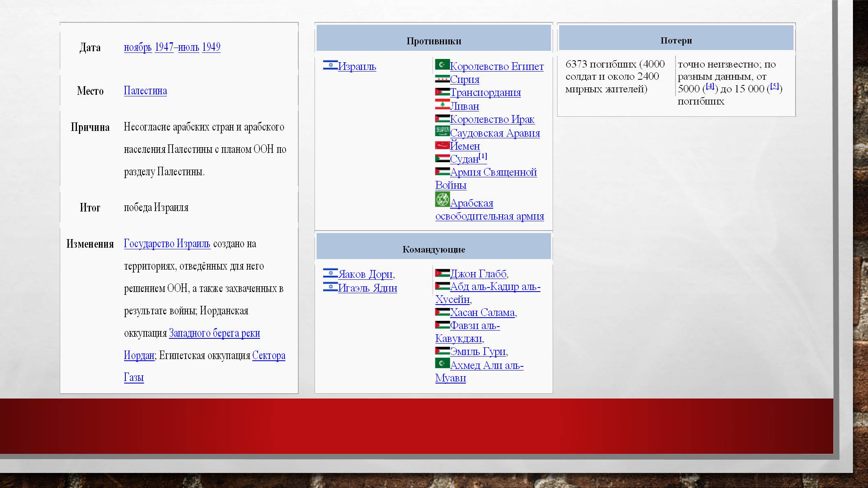The width and height of the screenshot is (868, 488).
Task: Open the Эмиль Гури link
Action: (x=478, y=351)
